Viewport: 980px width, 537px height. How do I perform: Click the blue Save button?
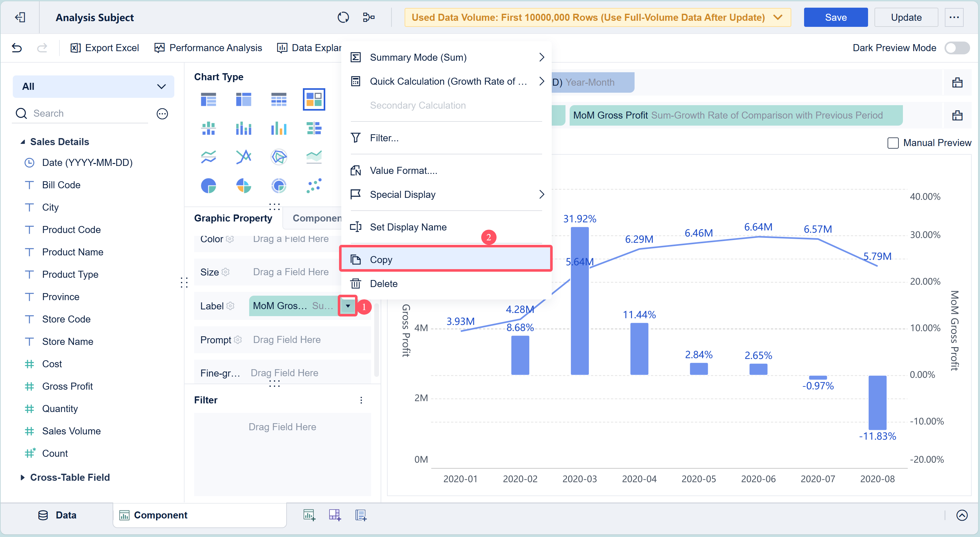pyautogui.click(x=835, y=18)
